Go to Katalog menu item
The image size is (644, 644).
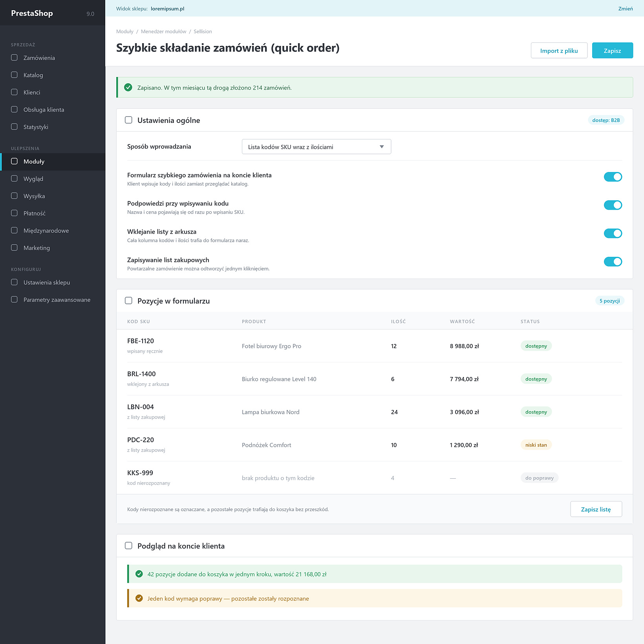click(53, 75)
